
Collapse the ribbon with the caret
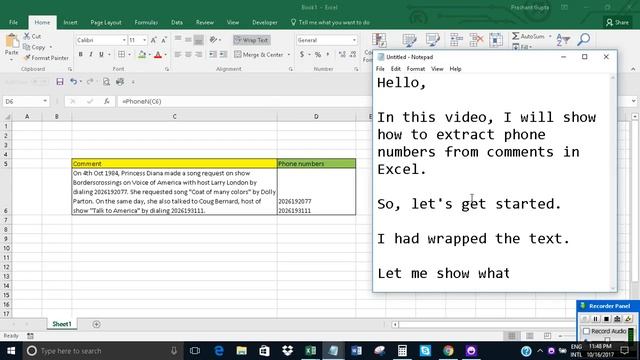pos(633,69)
